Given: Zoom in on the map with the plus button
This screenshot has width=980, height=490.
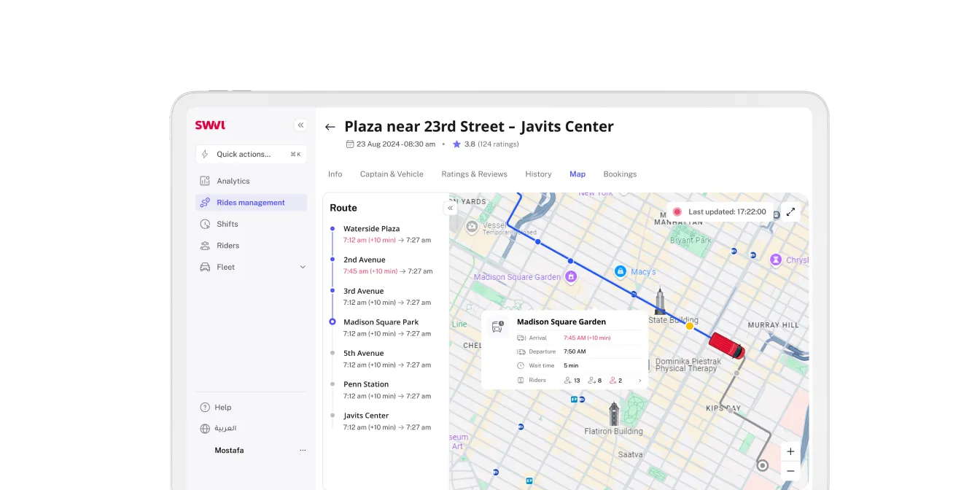Looking at the screenshot, I should point(790,451).
